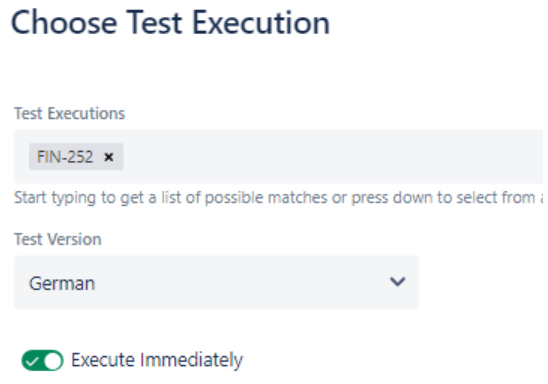Click the Test Executions field label

tap(70, 114)
